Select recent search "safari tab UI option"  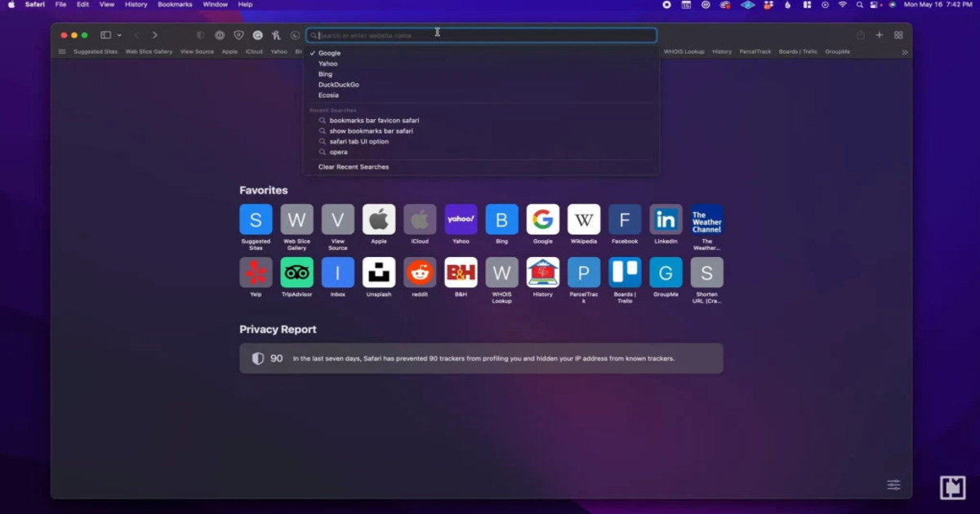pyautogui.click(x=359, y=142)
